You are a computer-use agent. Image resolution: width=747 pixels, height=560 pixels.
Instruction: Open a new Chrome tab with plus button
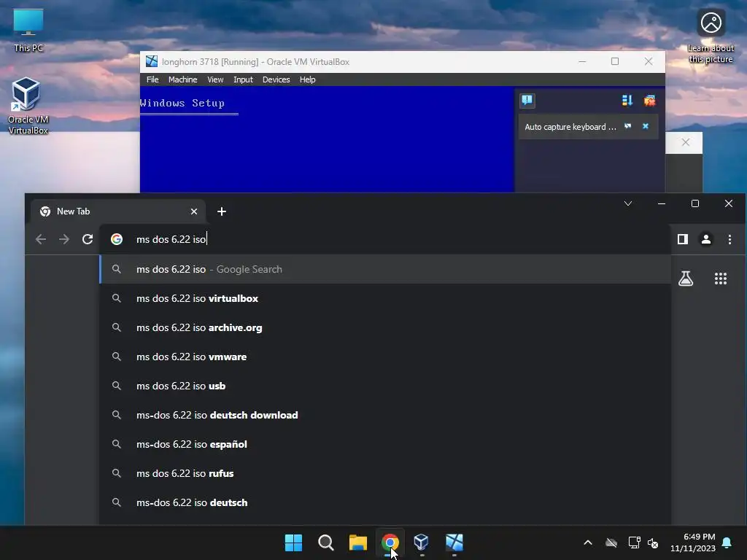point(222,211)
